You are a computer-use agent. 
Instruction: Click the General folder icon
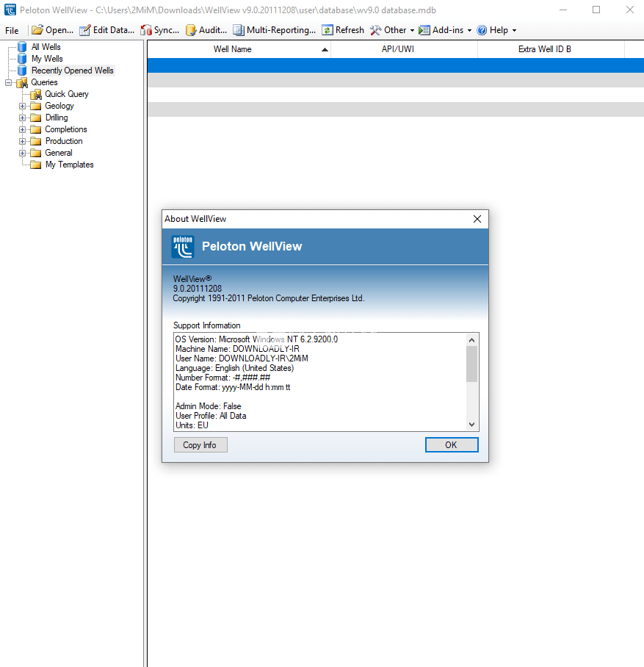tap(36, 153)
